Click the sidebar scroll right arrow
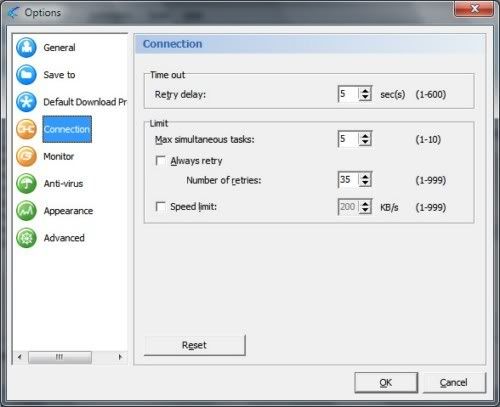 pyautogui.click(x=120, y=357)
